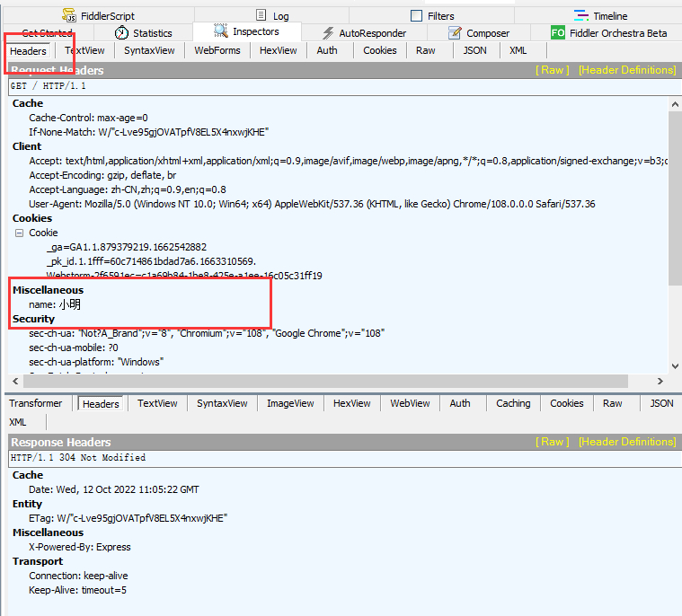
Task: Switch request view to SyntaxView
Action: pyautogui.click(x=149, y=50)
